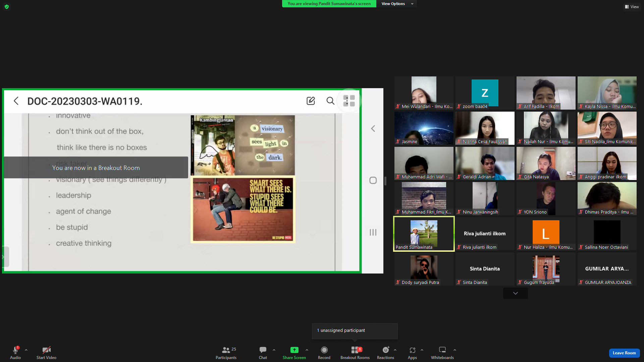Expand the Apps options caret
The image size is (644, 362).
[422, 350]
